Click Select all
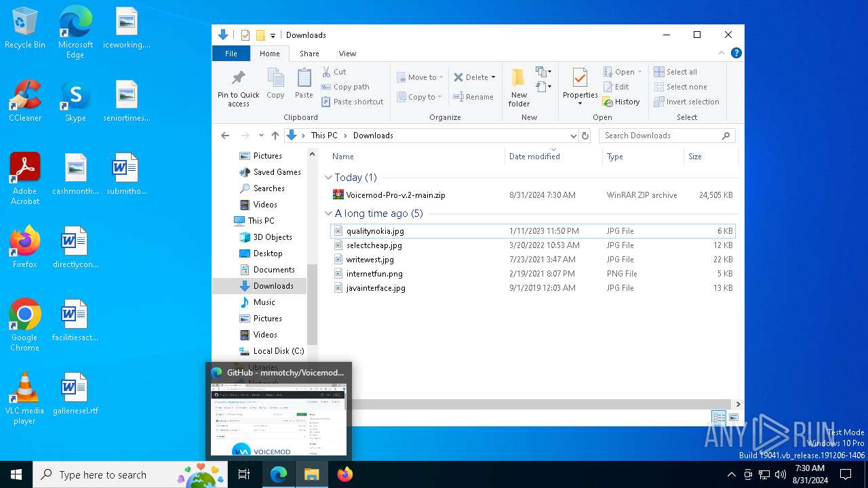The width and height of the screenshot is (868, 488). point(675,72)
